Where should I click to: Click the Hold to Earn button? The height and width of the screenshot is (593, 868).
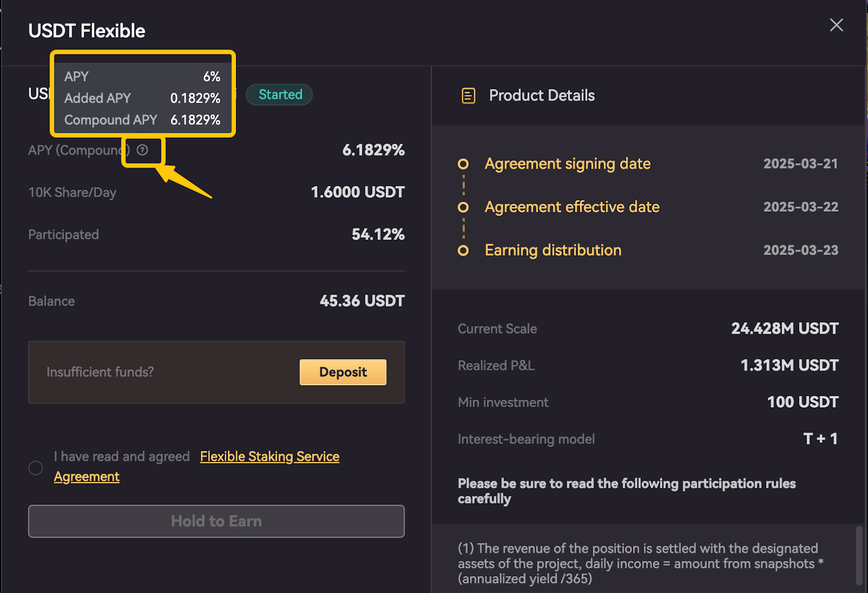coord(216,521)
